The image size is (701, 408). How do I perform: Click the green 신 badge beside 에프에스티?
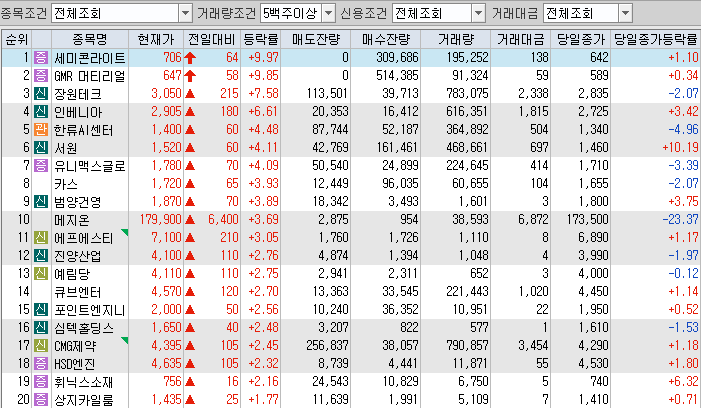[x=41, y=237]
